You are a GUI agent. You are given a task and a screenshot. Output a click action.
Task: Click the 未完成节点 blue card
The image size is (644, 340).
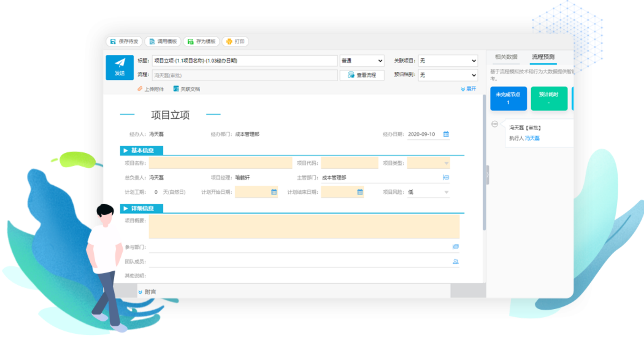pos(508,98)
